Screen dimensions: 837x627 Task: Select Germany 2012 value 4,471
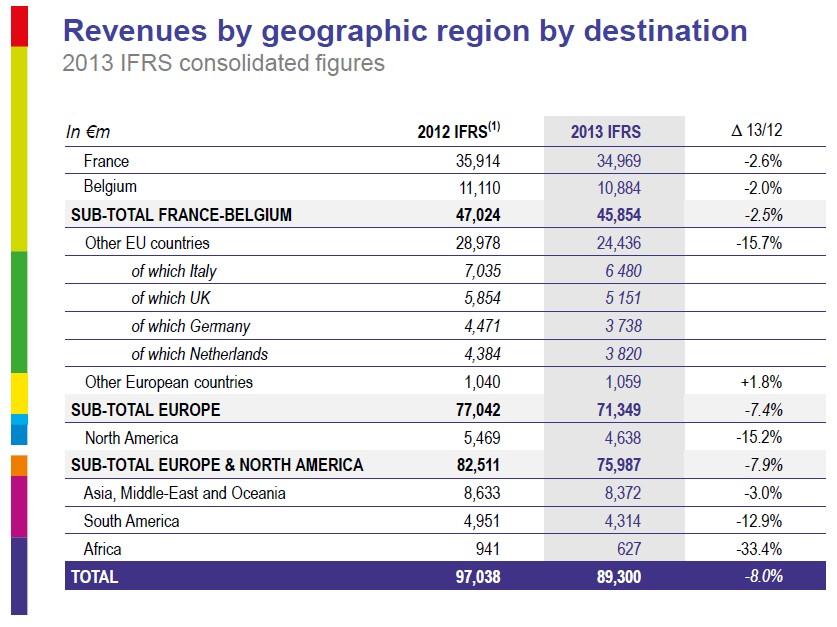coord(483,326)
